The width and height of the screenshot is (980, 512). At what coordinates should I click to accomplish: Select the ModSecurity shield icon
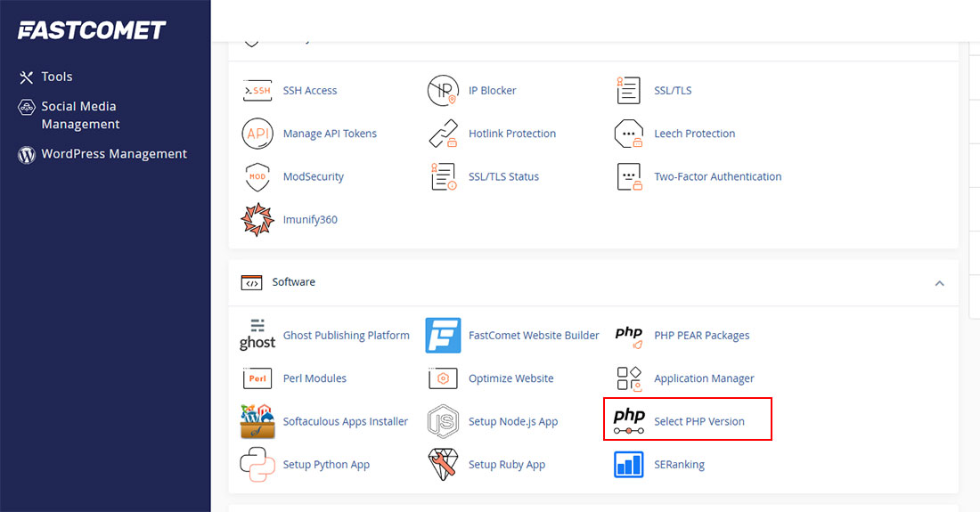pos(257,177)
